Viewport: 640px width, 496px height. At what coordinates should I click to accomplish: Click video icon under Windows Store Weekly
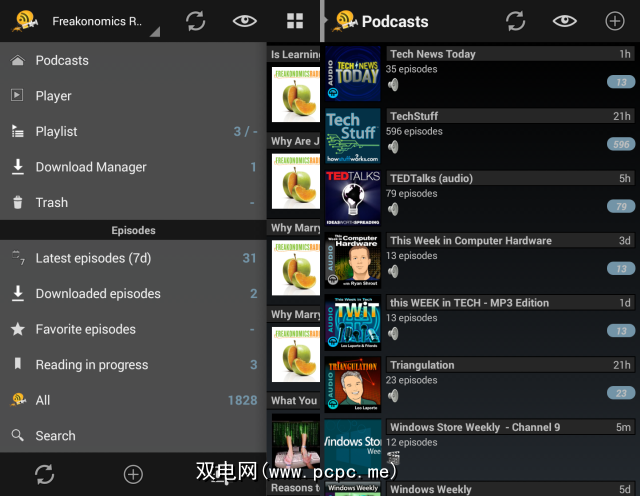(393, 458)
